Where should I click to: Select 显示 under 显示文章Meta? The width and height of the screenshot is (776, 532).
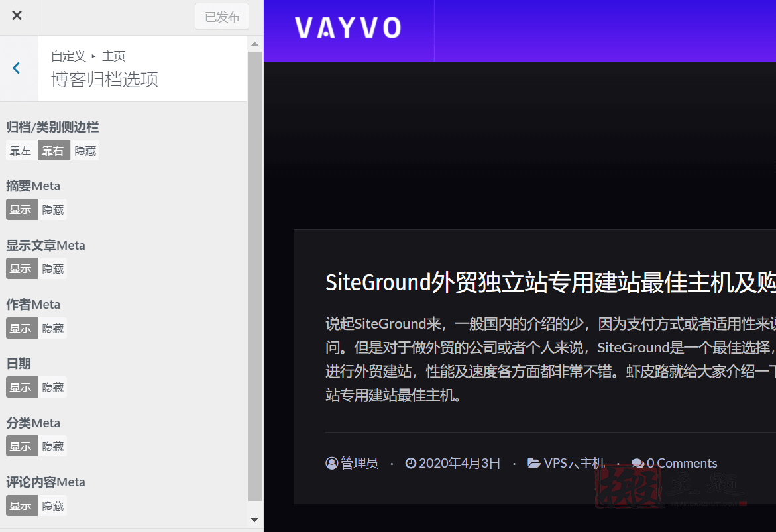(21, 269)
